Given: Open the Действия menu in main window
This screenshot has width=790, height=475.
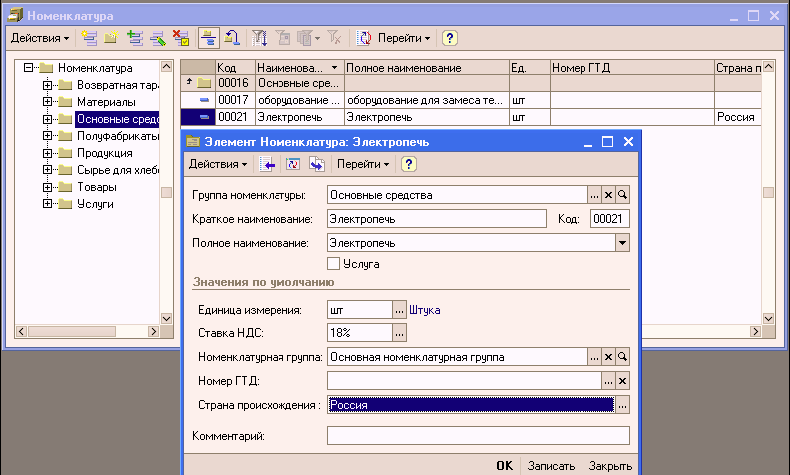Looking at the screenshot, I should point(39,38).
